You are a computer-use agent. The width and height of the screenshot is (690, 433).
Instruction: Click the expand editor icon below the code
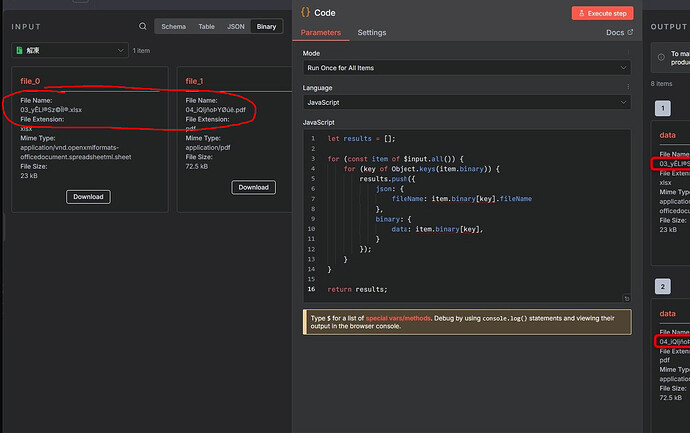[x=626, y=297]
